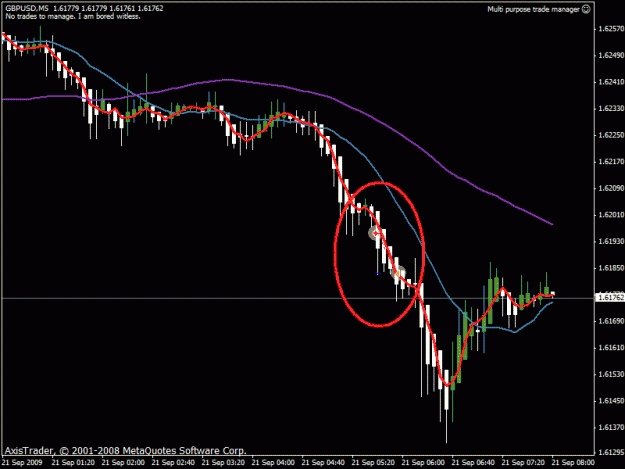Click the 1.62010 price axis label
The width and height of the screenshot is (625, 469).
click(611, 215)
